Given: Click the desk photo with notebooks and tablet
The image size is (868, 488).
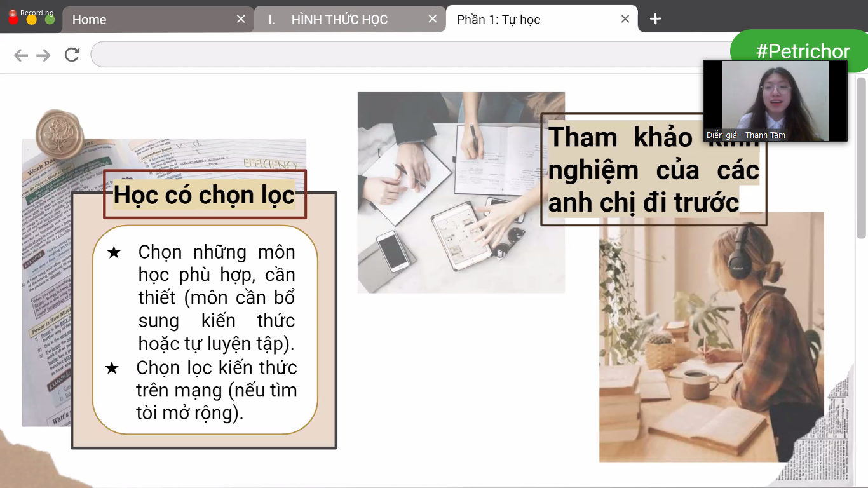Looking at the screenshot, I should tap(461, 191).
